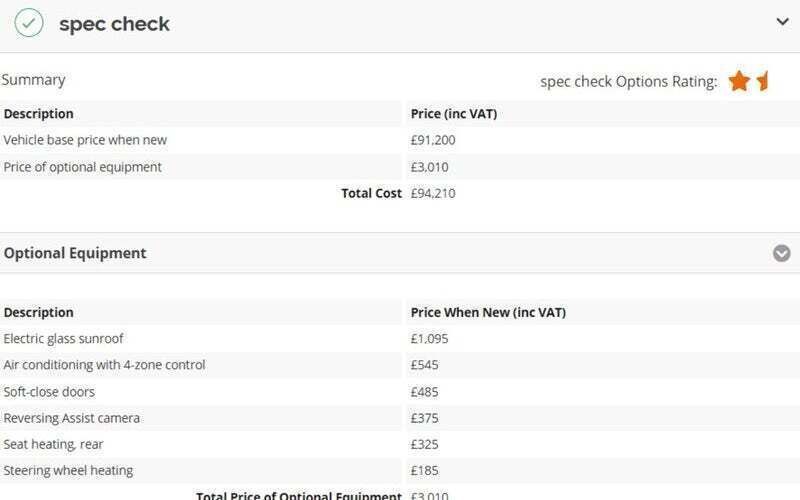800x500 pixels.
Task: Click Price When New column header
Action: click(488, 312)
